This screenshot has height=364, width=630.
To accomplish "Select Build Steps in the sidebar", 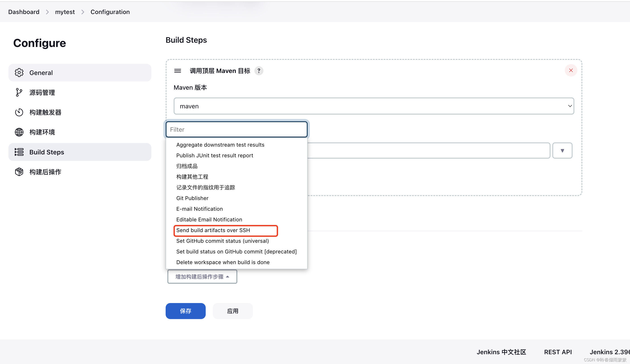I will [80, 152].
